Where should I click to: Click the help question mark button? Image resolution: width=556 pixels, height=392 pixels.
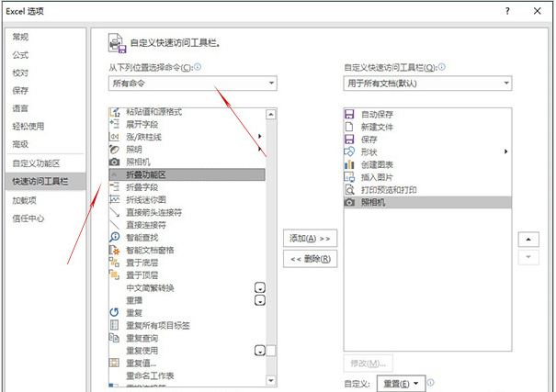click(507, 11)
